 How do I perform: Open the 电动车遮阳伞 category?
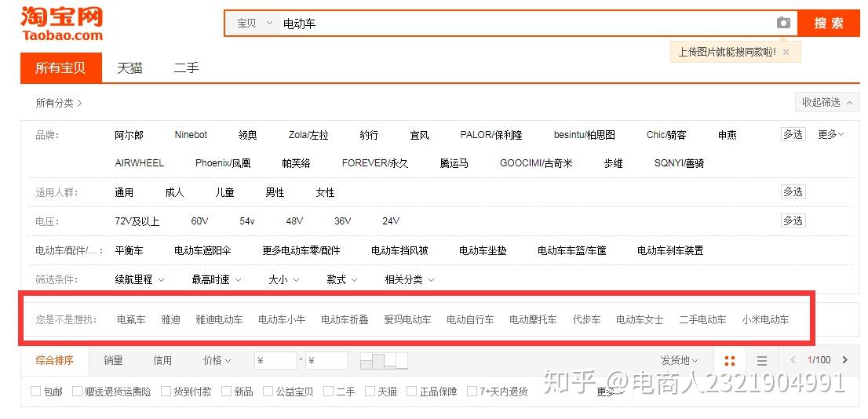coord(202,251)
